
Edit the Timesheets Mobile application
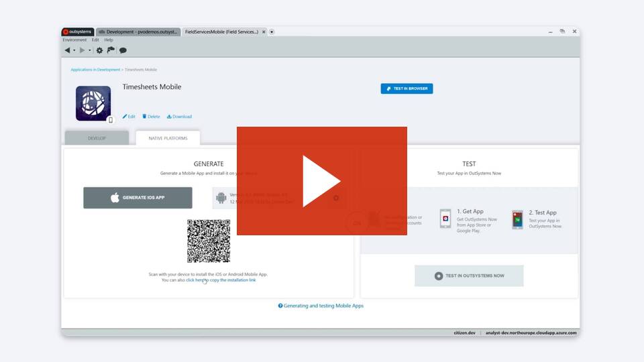coord(129,117)
